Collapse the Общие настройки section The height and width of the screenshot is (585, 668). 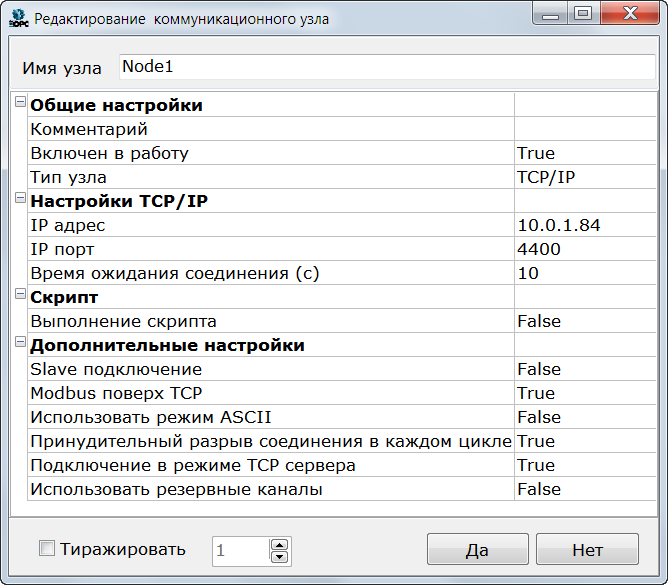coord(20,102)
